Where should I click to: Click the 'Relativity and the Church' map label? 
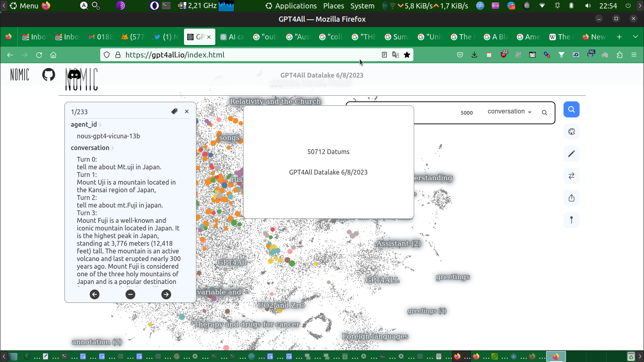click(x=275, y=101)
